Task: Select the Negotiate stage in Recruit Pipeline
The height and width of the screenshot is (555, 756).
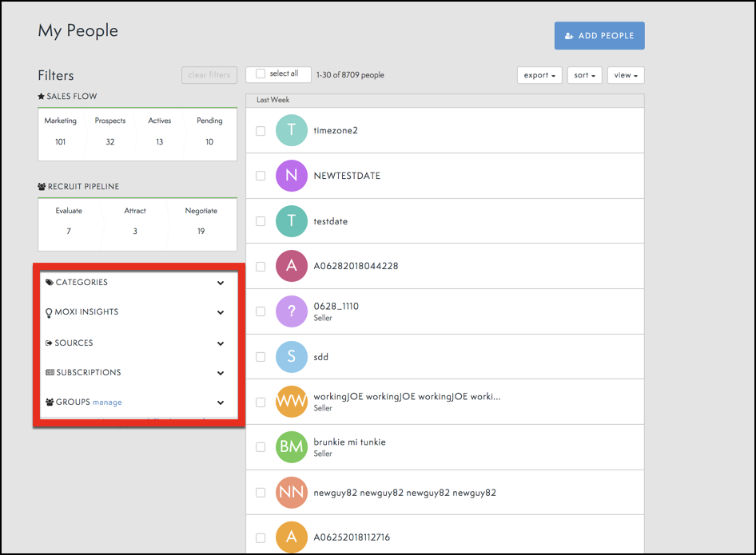Action: 201,221
